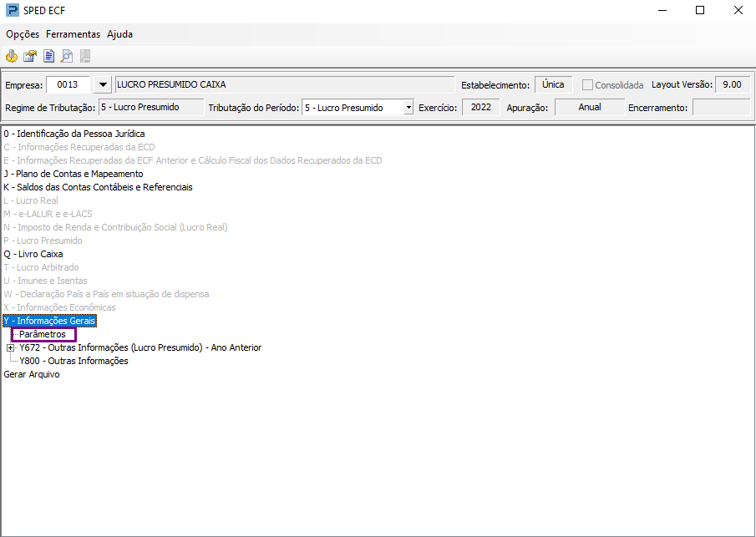Open the Tributação do Período dropdown
Image resolution: width=756 pixels, height=537 pixels.
(408, 108)
